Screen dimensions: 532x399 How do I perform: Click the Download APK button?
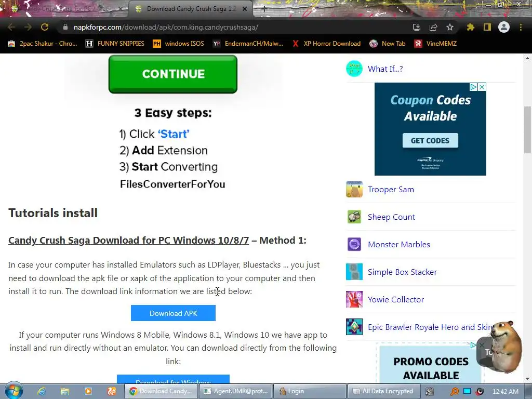(174, 313)
